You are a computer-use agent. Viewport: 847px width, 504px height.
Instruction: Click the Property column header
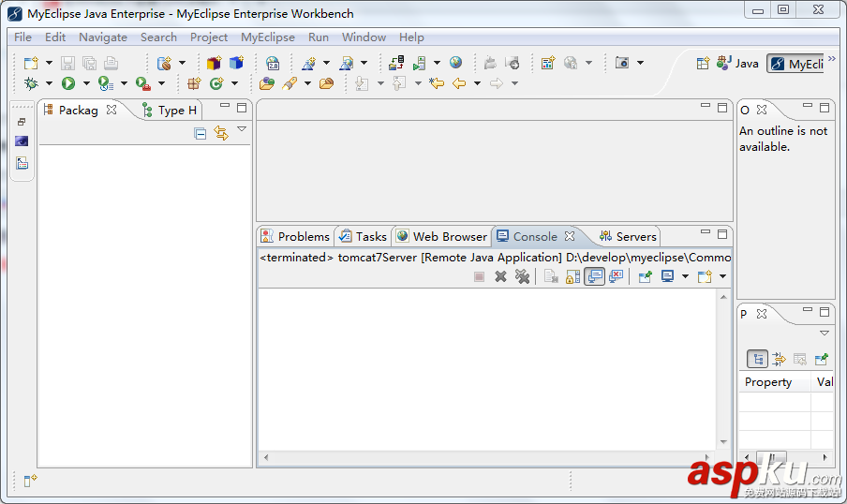[x=775, y=382]
